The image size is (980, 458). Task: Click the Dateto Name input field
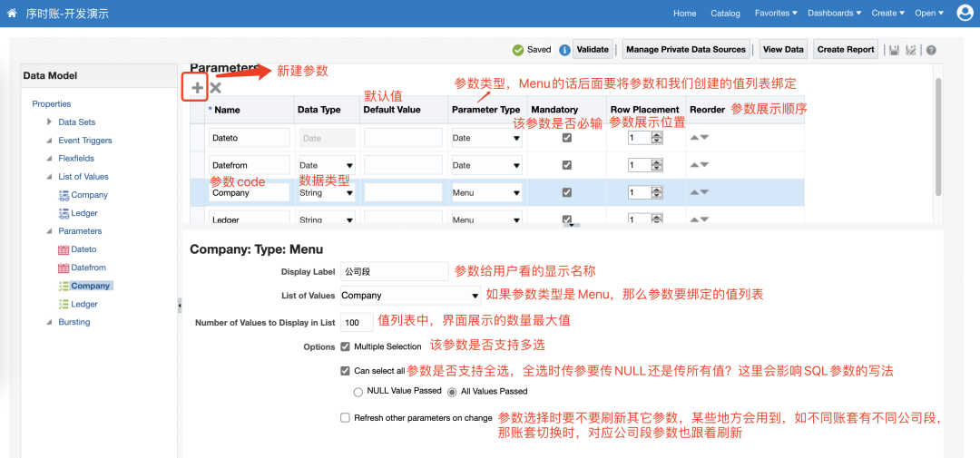tap(250, 138)
